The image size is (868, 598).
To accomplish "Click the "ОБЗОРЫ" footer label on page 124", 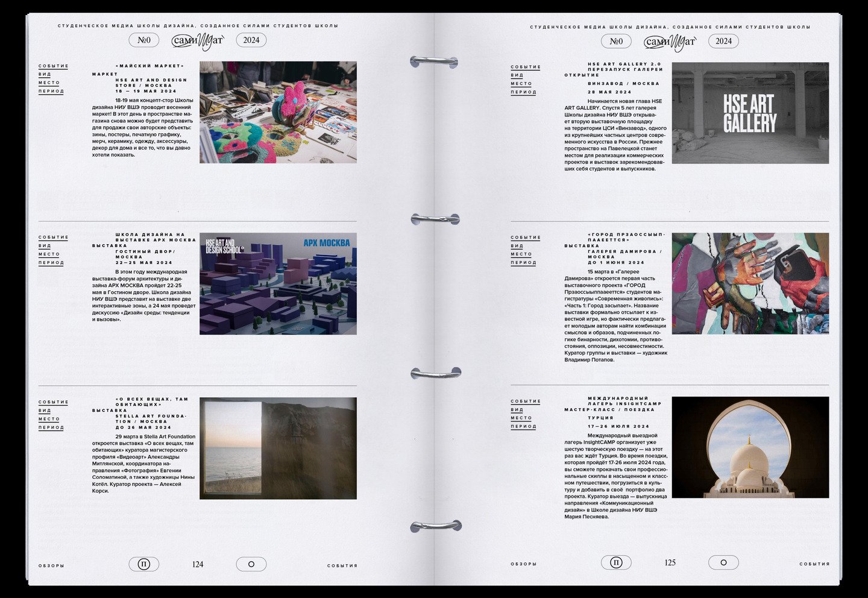I will [x=51, y=566].
